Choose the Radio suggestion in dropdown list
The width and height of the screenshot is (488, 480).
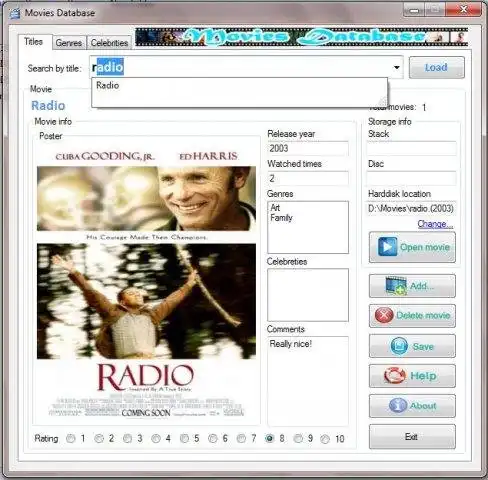239,85
